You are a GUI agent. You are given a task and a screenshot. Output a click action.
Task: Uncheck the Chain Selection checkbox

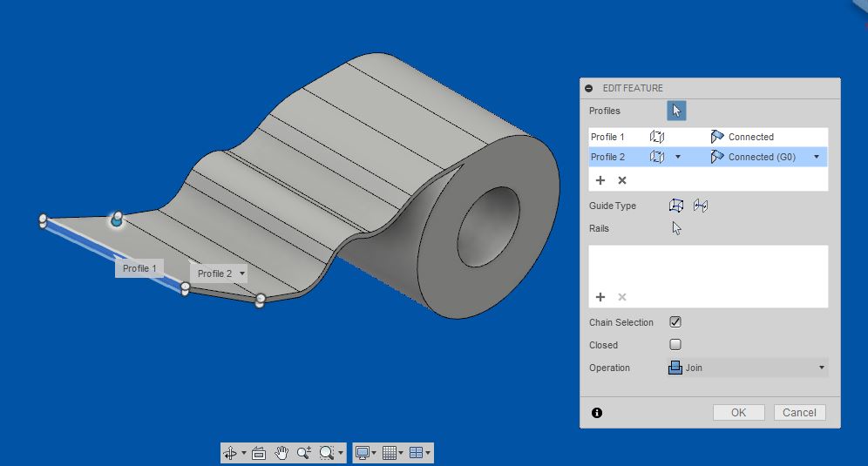click(675, 322)
